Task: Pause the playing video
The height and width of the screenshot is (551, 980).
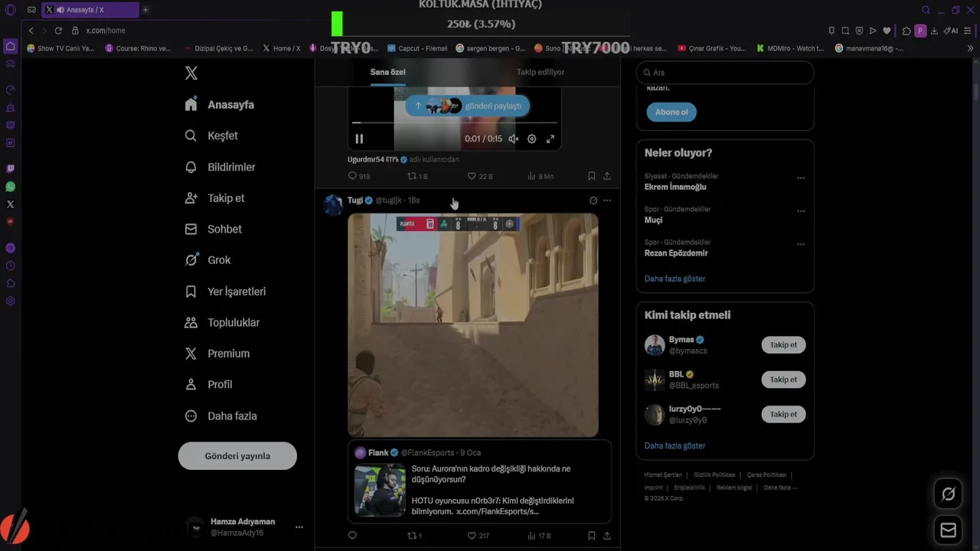Action: [x=359, y=139]
